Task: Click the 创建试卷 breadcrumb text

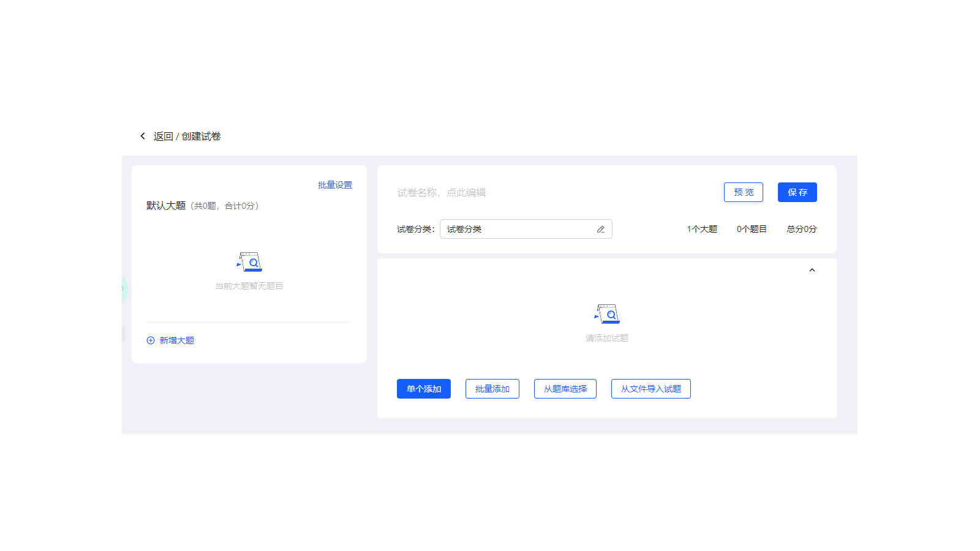Action: (201, 136)
